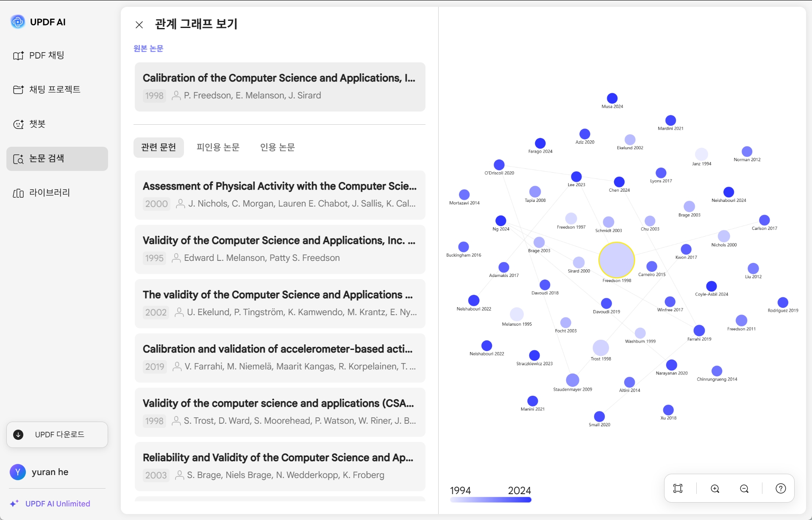Click the help question mark icon
The height and width of the screenshot is (520, 812).
[x=781, y=489]
